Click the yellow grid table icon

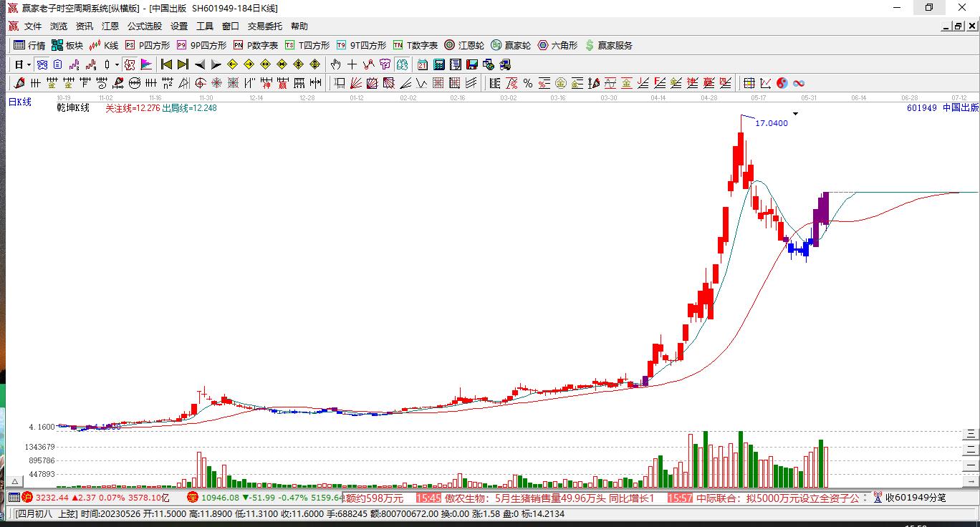(749, 83)
